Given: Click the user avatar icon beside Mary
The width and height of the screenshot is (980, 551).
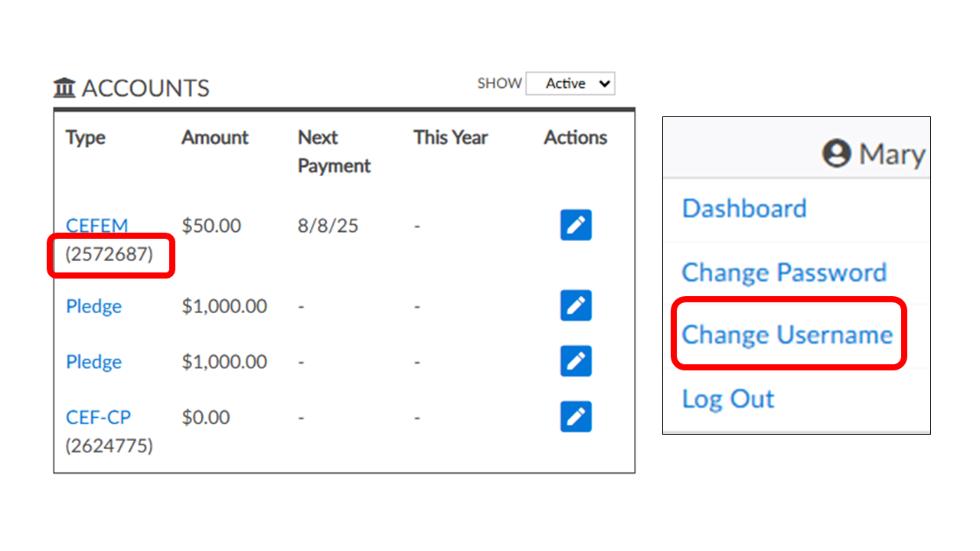Looking at the screenshot, I should tap(837, 154).
